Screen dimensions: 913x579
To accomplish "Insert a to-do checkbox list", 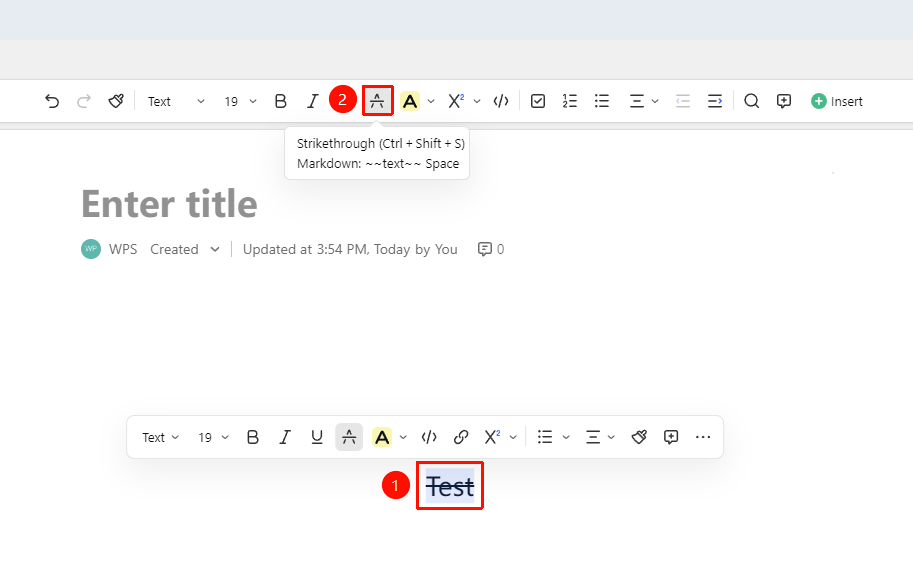I will pyautogui.click(x=538, y=101).
